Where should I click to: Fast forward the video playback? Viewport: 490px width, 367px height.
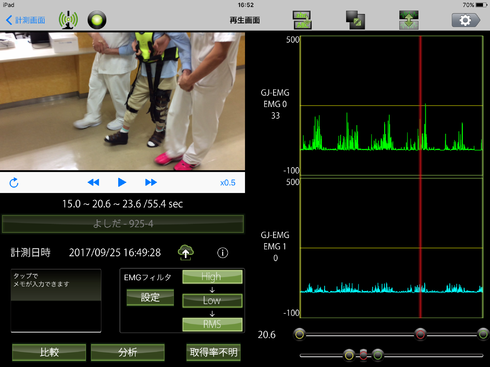[151, 182]
